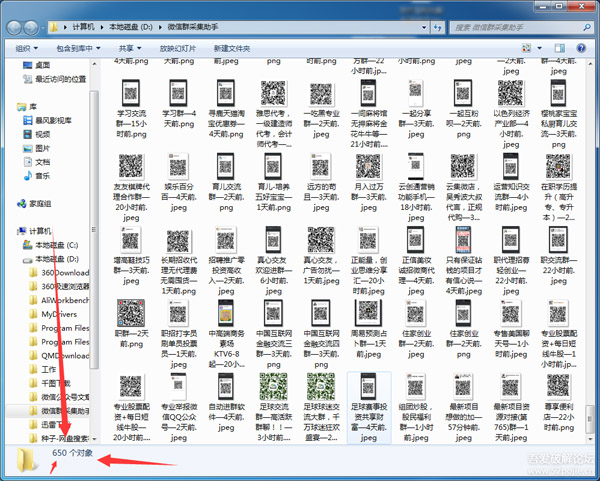Select 寻鹿天猫淘宝优惠券 image file

coord(226,109)
